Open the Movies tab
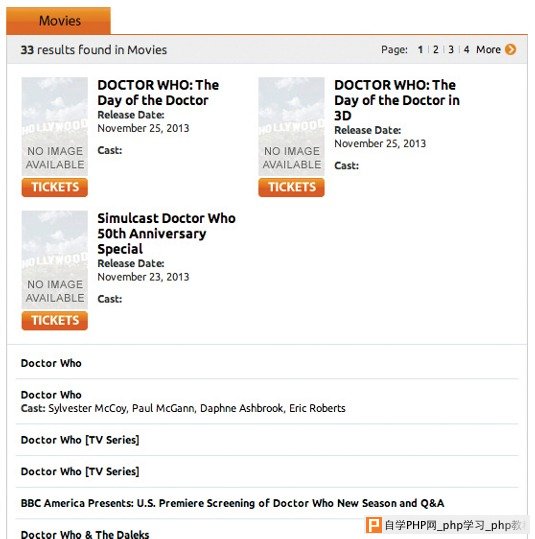Viewport: 535px width, 539px height. pos(58,21)
